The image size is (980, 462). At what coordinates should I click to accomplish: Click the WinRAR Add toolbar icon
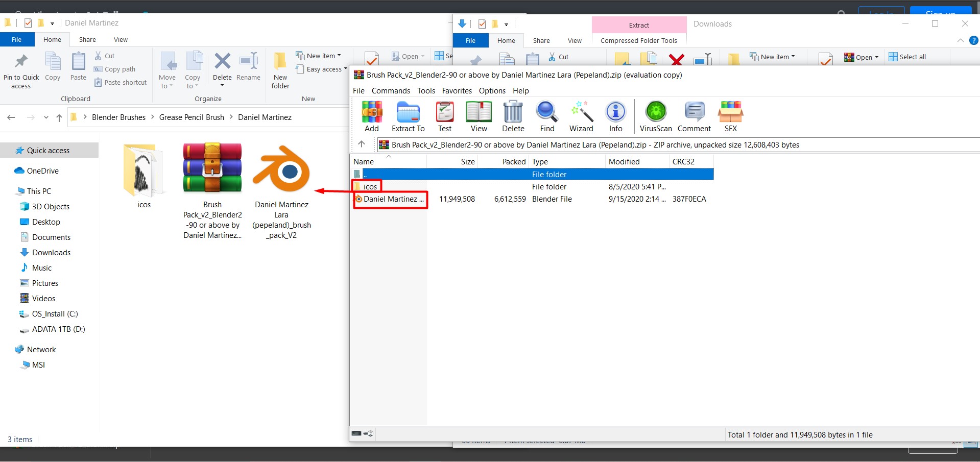[x=372, y=116]
